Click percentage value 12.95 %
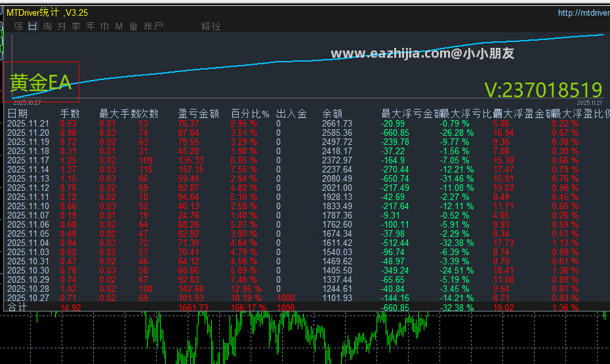Viewport: 610px width, 364px height. tap(246, 289)
